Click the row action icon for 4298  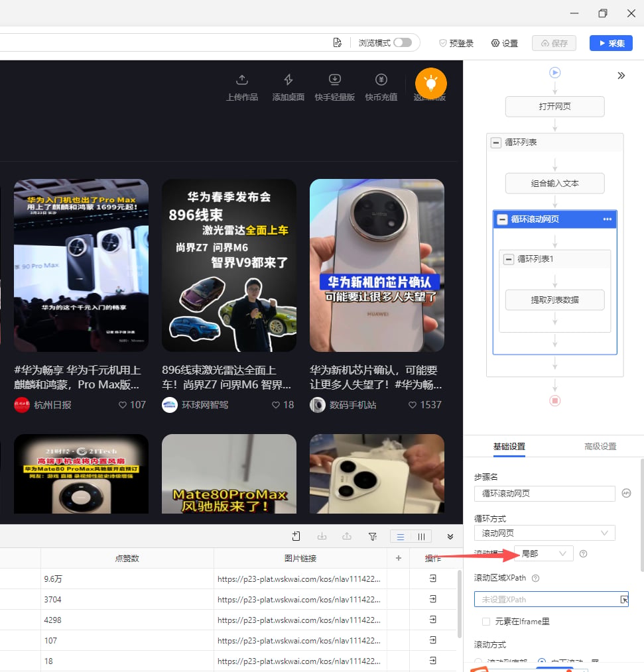click(433, 620)
